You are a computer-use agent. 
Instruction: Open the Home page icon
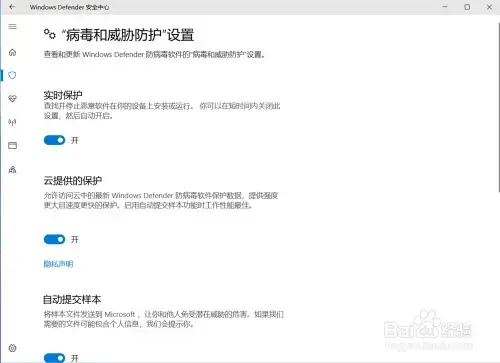tap(13, 52)
